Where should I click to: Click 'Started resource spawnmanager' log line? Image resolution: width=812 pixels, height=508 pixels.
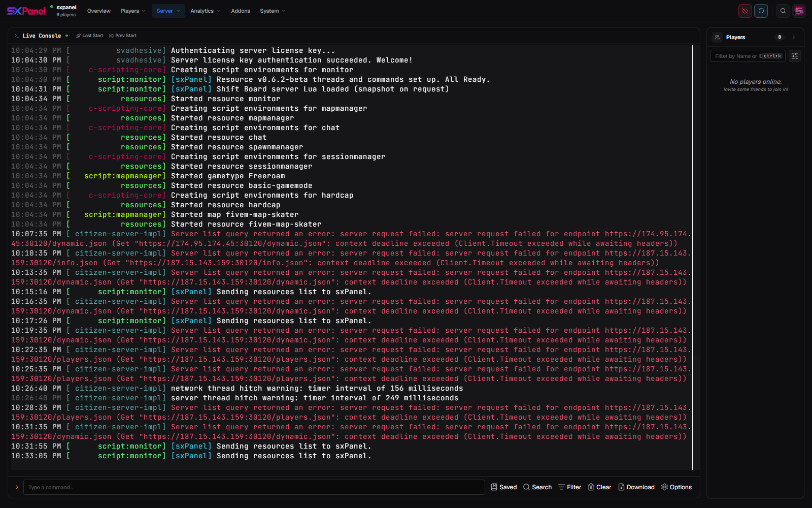pyautogui.click(x=237, y=147)
